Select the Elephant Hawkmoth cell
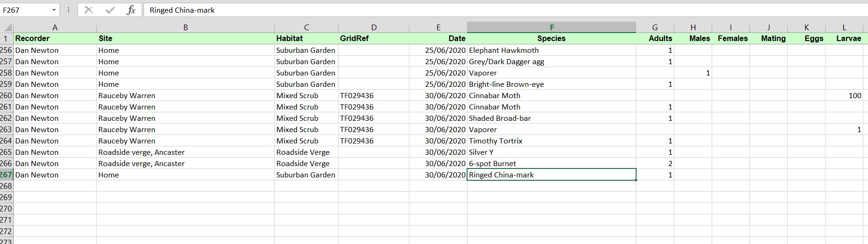868x244 pixels. 552,50
